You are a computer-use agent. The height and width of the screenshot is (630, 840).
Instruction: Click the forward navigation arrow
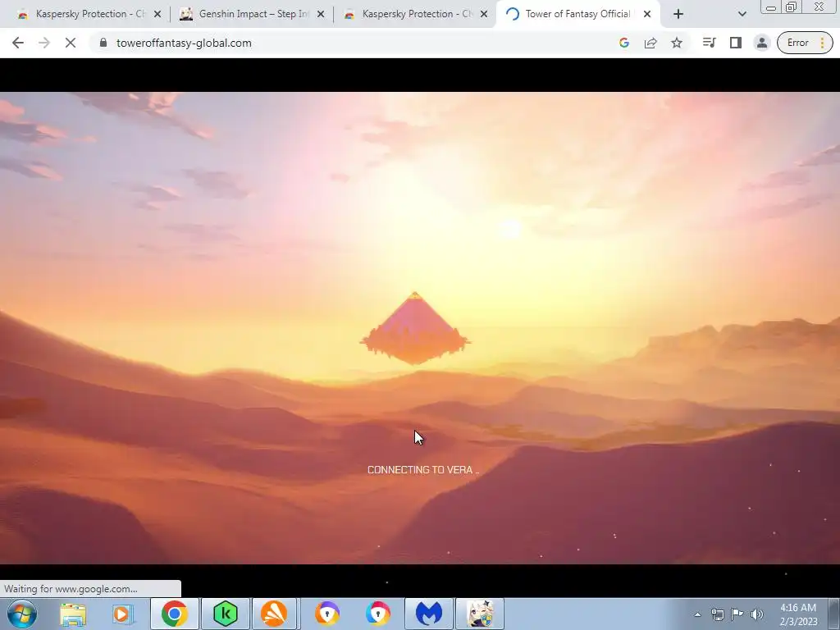click(44, 43)
